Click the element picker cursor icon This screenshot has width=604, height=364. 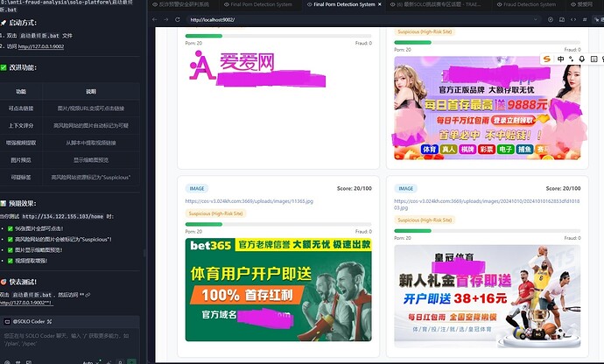[597, 19]
